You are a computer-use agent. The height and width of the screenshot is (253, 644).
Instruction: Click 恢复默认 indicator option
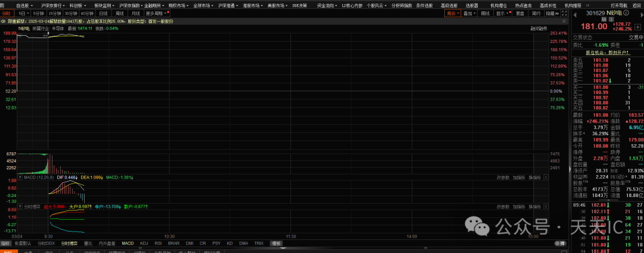coord(23,243)
